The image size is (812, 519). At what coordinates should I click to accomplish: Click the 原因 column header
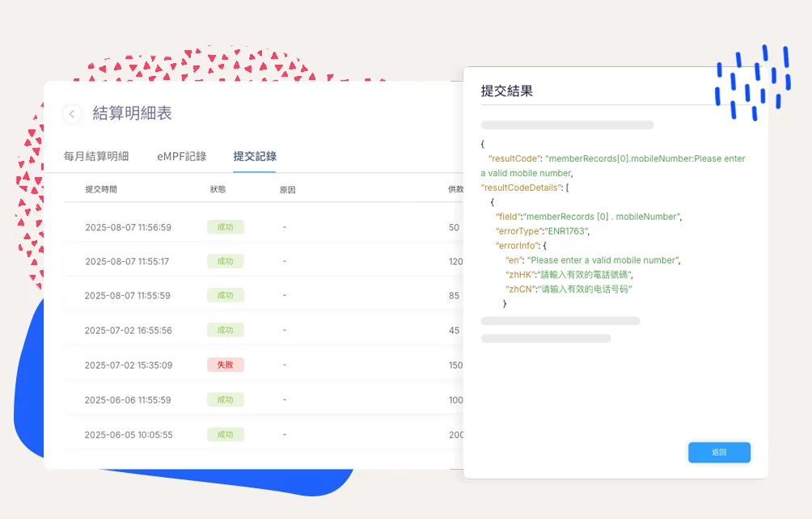click(x=287, y=189)
